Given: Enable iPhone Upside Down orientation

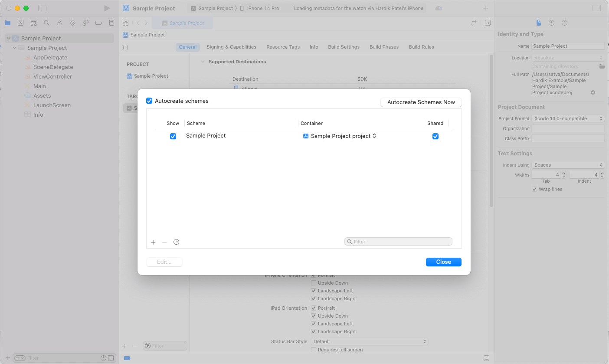Looking at the screenshot, I should coord(314,283).
